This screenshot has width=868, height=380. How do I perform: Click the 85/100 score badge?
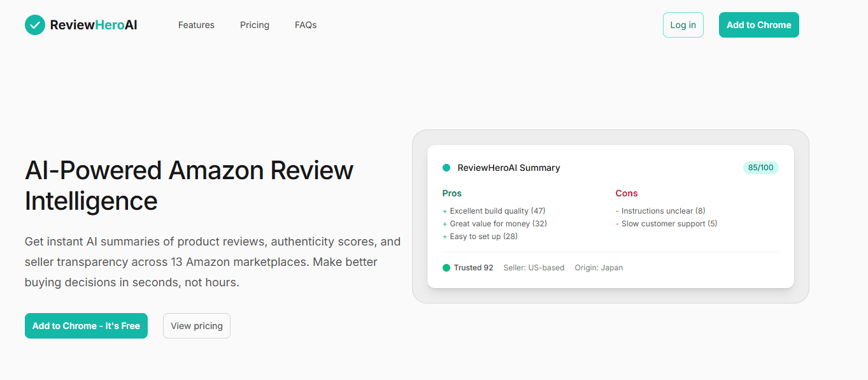point(761,168)
